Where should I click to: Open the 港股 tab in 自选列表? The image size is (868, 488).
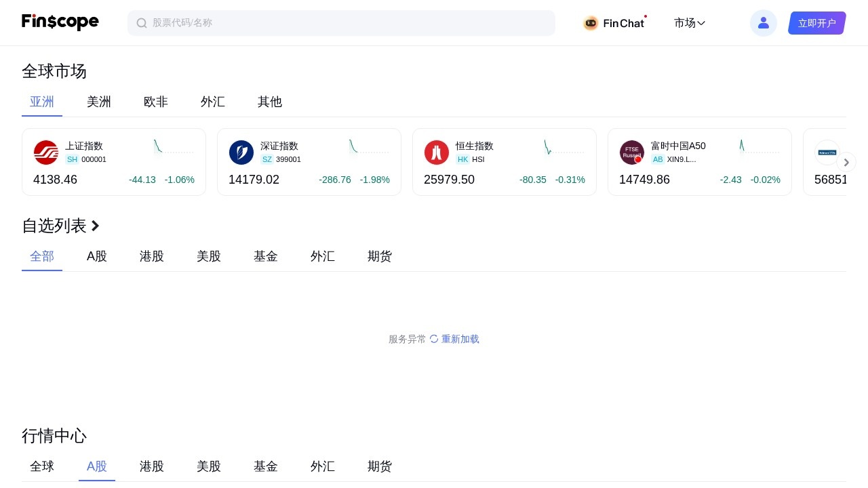151,256
